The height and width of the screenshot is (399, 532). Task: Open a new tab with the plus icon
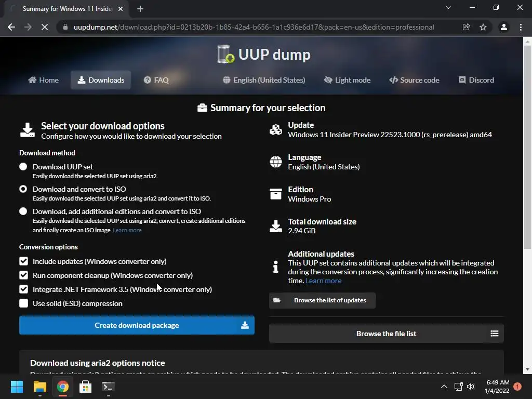[x=140, y=9]
